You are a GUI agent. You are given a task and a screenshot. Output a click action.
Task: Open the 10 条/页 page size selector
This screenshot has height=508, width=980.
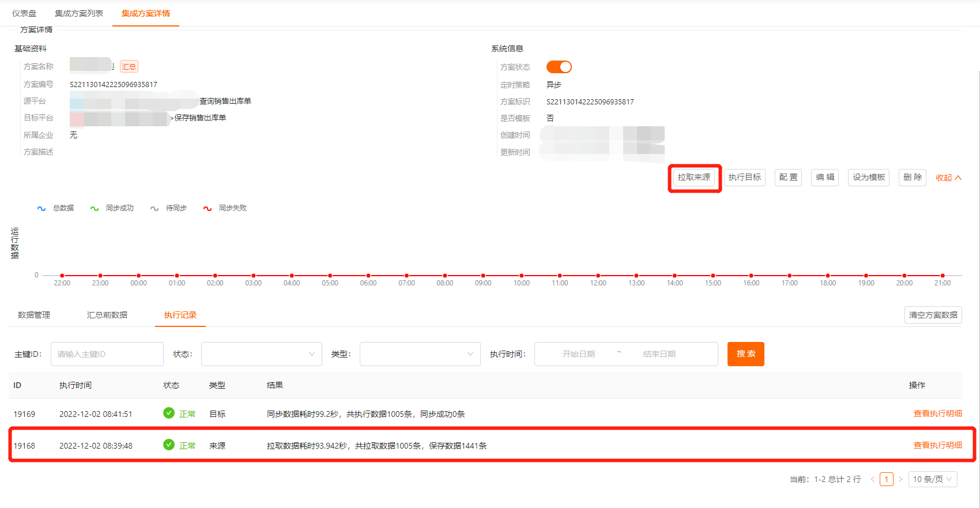tap(932, 479)
